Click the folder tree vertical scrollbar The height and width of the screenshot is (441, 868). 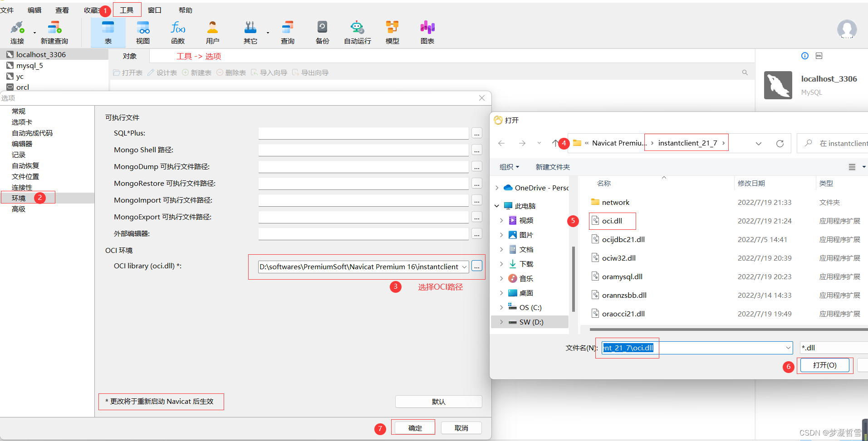pos(574,279)
